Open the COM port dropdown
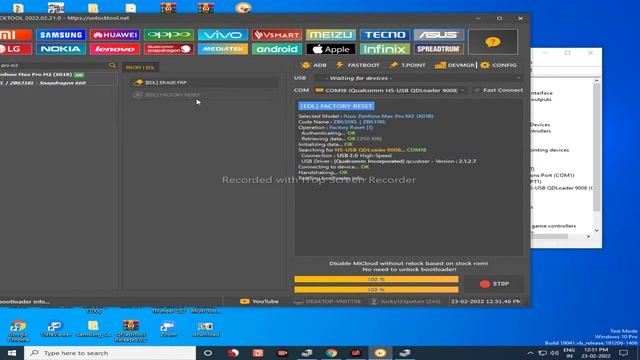The width and height of the screenshot is (640, 360). (390, 90)
